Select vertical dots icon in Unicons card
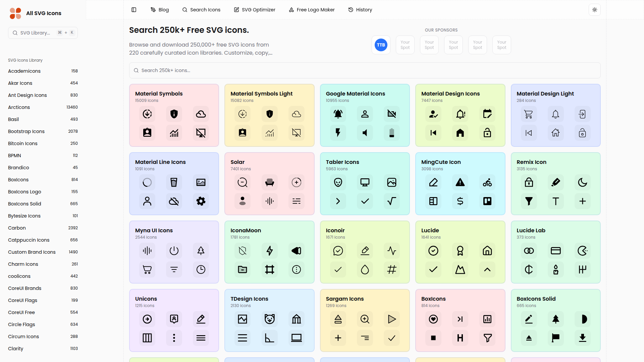Screen dimensions: 644x362 (x=174, y=338)
